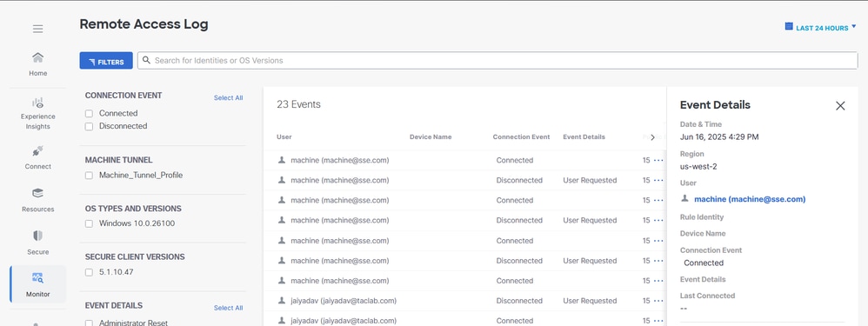This screenshot has width=868, height=326.
Task: Open actions menu for first Disconnected User Requested row
Action: point(658,181)
